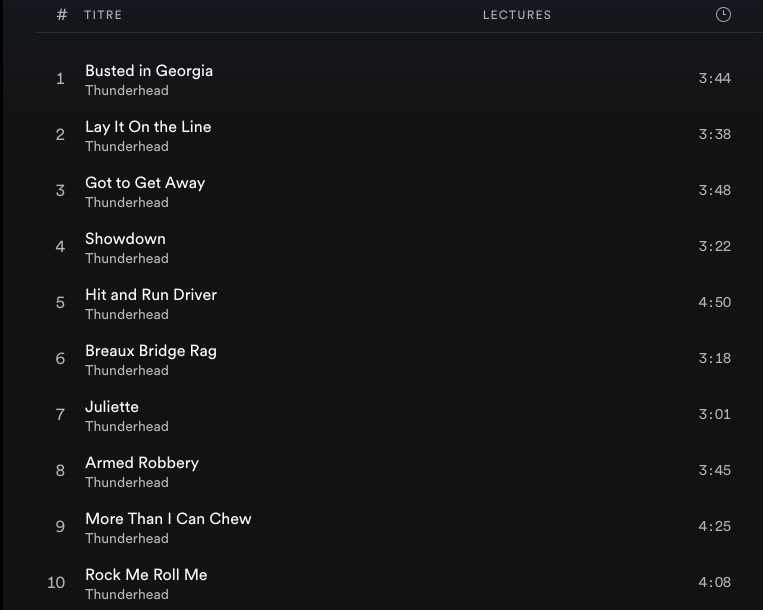Sort by the TITRE column header
This screenshot has width=763, height=610.
point(103,15)
